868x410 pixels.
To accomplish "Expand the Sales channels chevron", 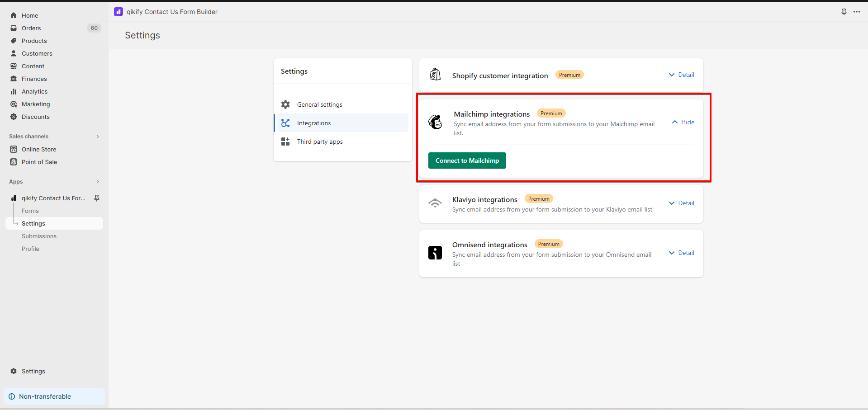I will (98, 137).
